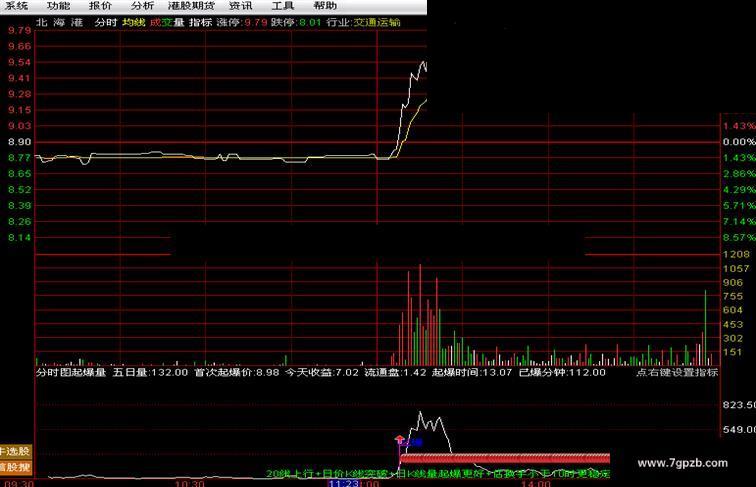756x487 pixels.
Task: Click the 10:30 time axis label
Action: [189, 483]
